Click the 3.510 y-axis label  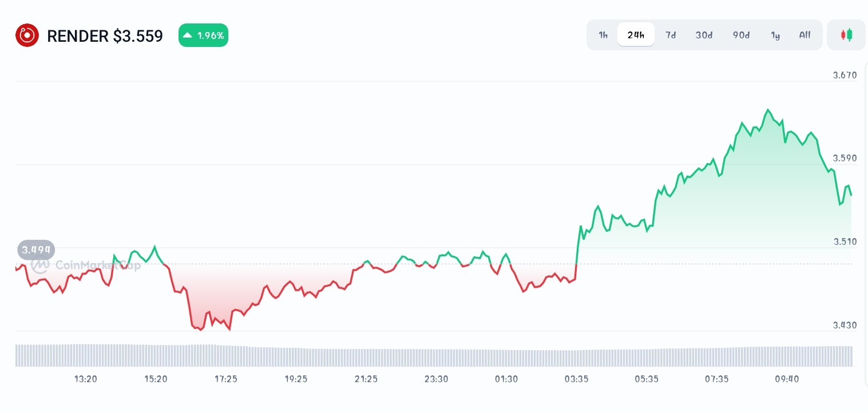pyautogui.click(x=845, y=241)
